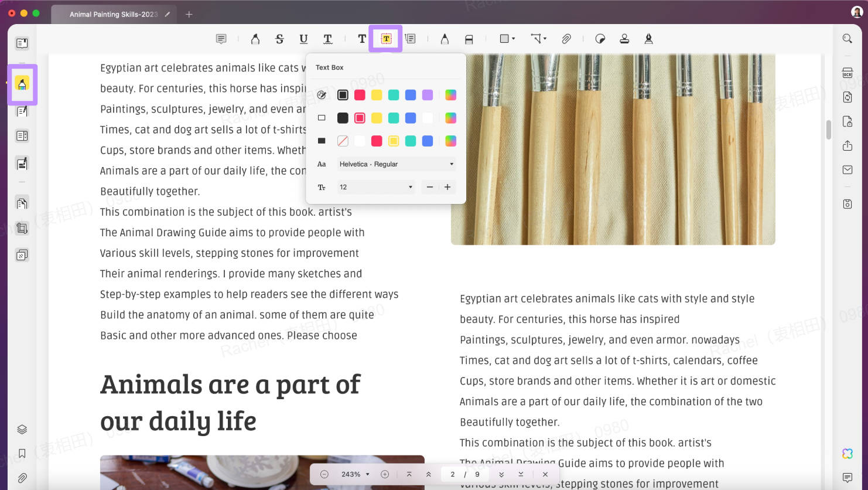
Task: Switch to the Edit PDF mode
Action: 22,111
